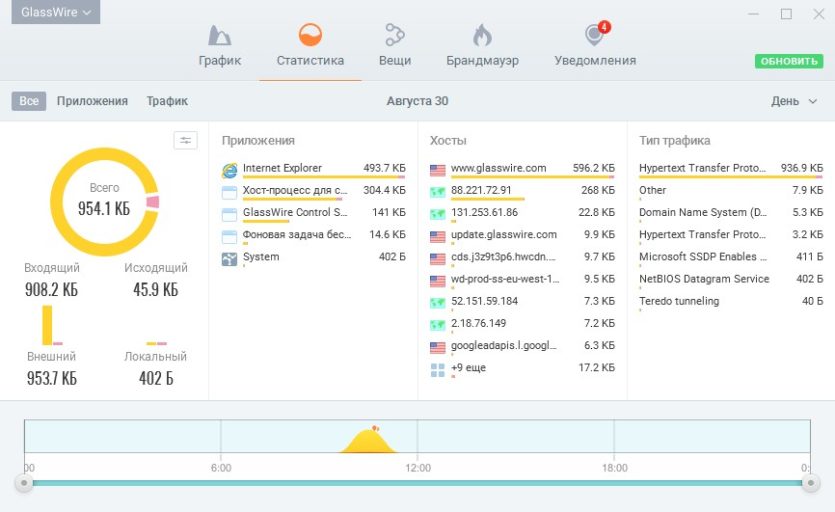Open the День period dropdown
Viewport: 835px width, 512px height.
pyautogui.click(x=793, y=101)
